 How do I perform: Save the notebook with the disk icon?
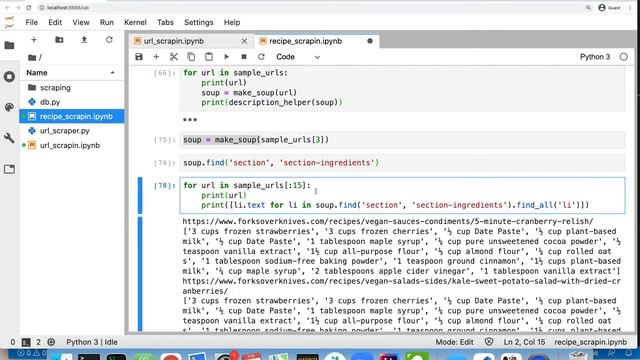[139, 57]
